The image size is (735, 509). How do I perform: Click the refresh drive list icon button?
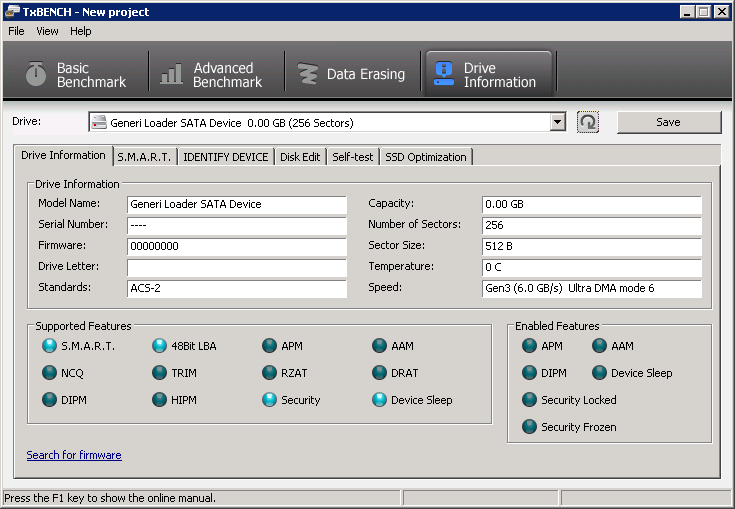pos(588,122)
